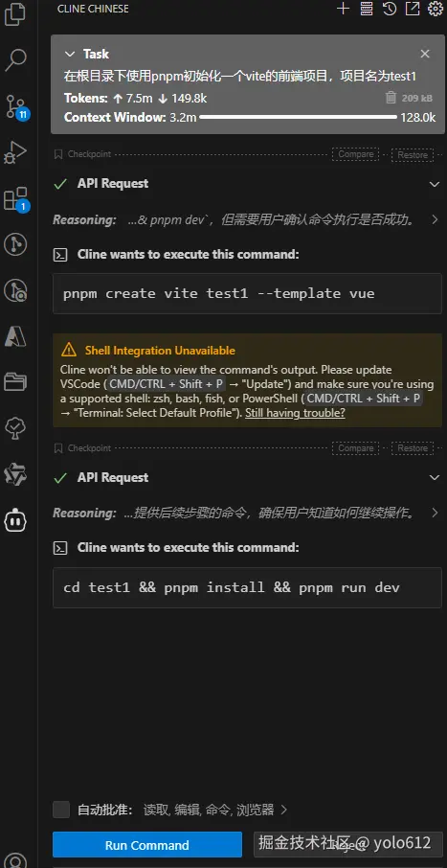
Task: Open Cline in editor popout icon
Action: (413, 9)
